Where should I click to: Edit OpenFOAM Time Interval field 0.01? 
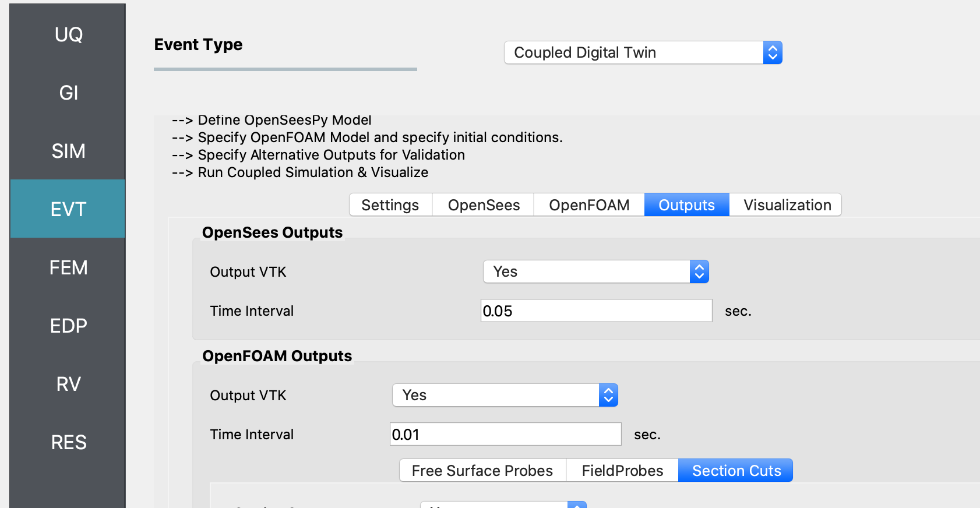(x=506, y=434)
